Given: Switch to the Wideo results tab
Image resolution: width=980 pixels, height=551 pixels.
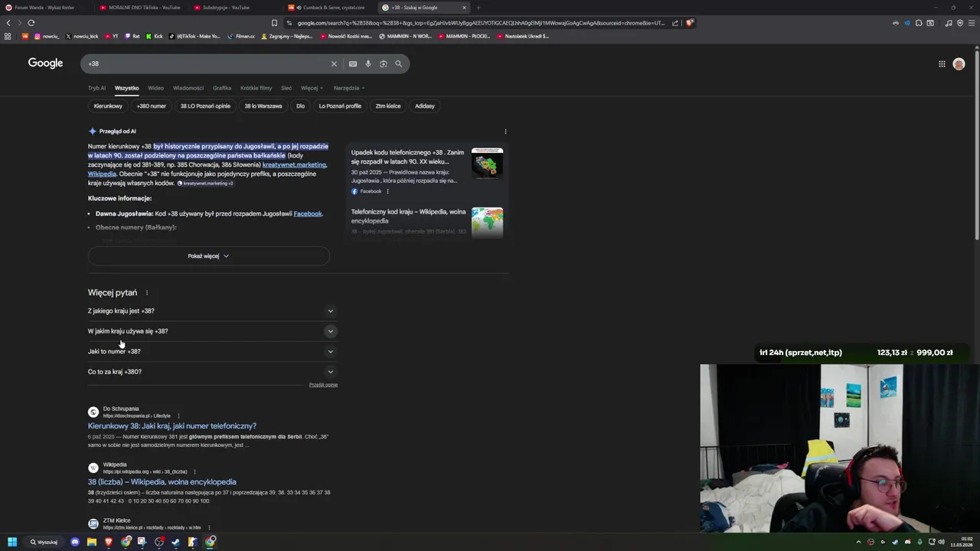Looking at the screenshot, I should pyautogui.click(x=155, y=88).
